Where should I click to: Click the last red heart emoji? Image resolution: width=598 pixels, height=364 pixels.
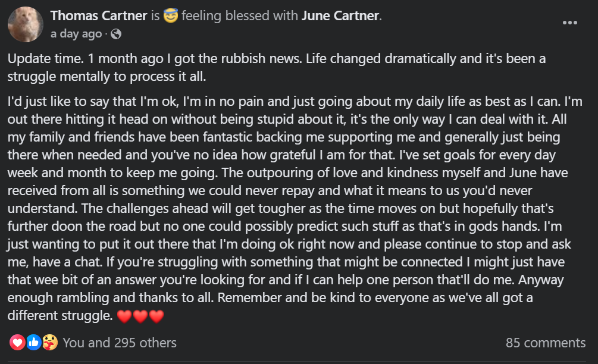[156, 316]
